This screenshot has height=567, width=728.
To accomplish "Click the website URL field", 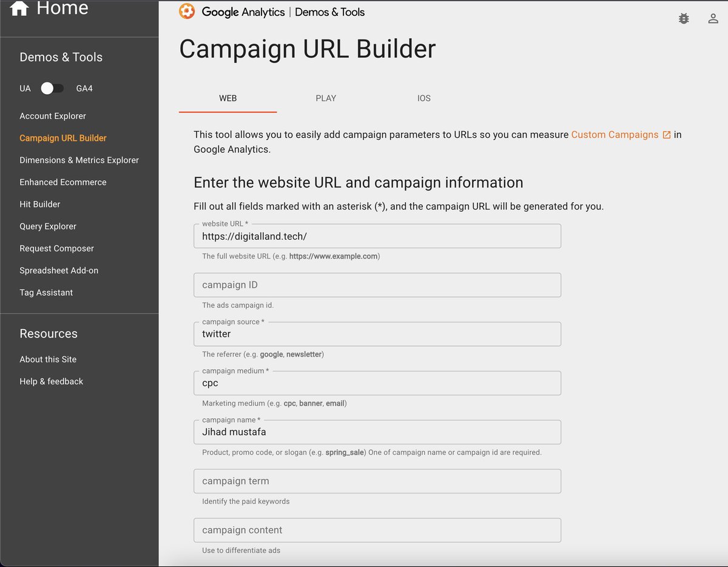I will click(377, 236).
